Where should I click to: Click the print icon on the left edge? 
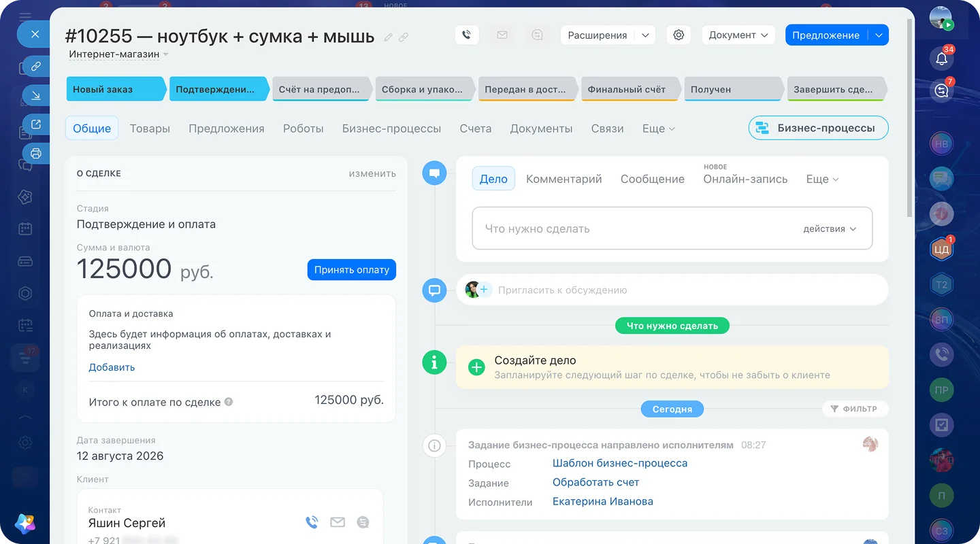pyautogui.click(x=36, y=153)
